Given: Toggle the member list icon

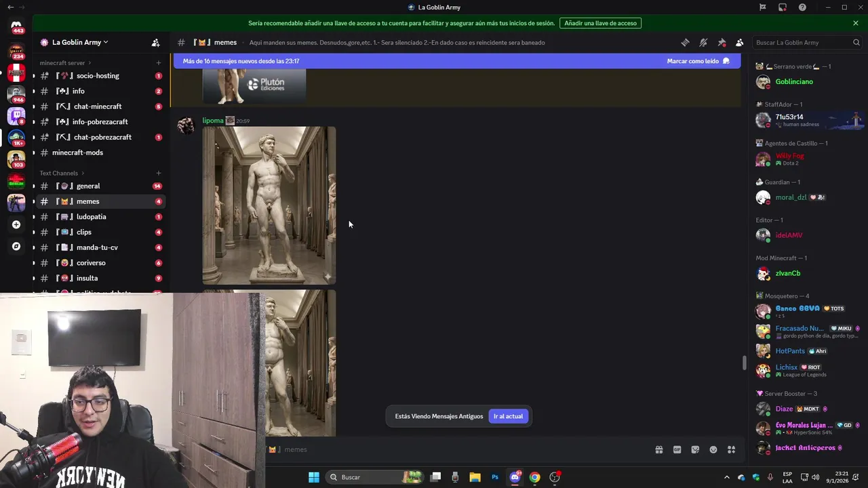Looking at the screenshot, I should (739, 42).
